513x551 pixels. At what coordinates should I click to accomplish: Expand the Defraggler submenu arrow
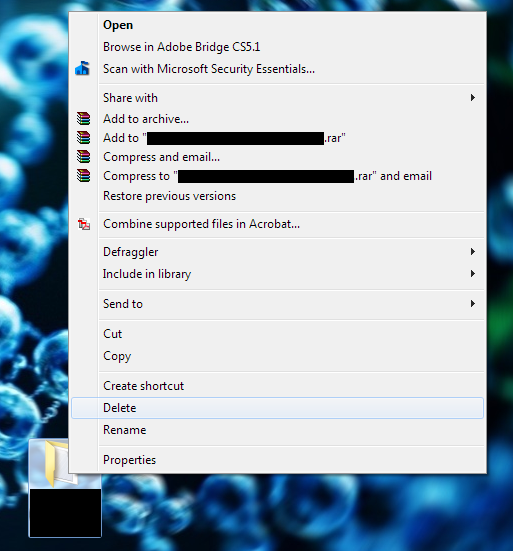(473, 252)
